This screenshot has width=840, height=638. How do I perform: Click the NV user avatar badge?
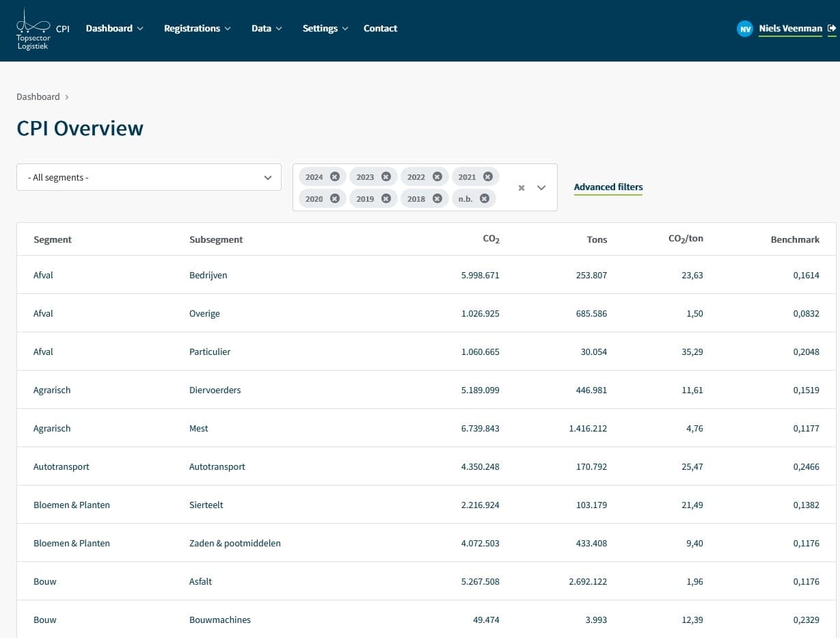[744, 29]
